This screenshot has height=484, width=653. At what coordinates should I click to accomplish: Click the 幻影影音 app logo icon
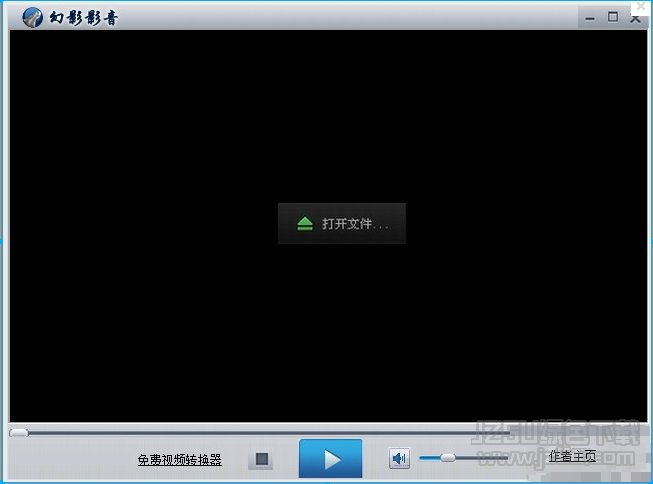(x=32, y=17)
